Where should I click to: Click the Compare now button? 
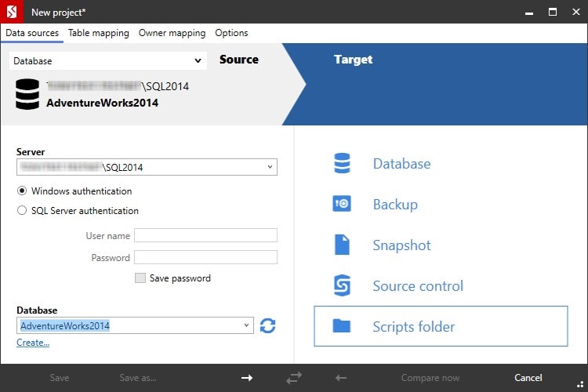coord(430,378)
